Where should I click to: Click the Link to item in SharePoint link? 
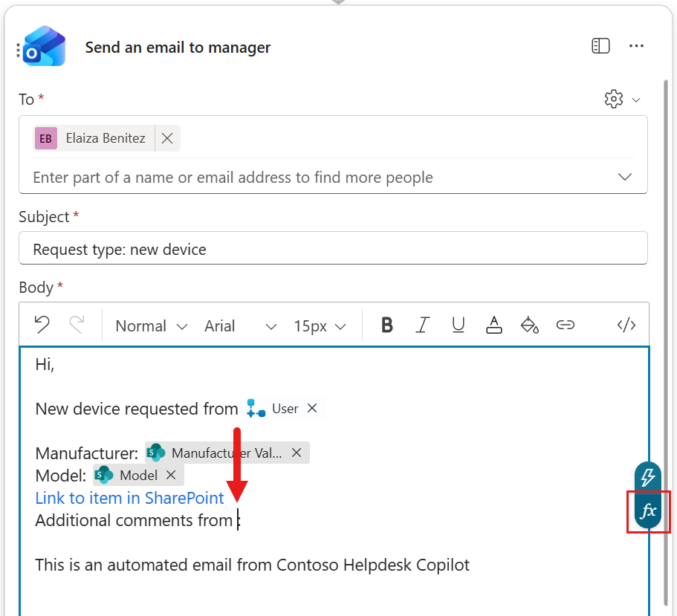point(129,498)
